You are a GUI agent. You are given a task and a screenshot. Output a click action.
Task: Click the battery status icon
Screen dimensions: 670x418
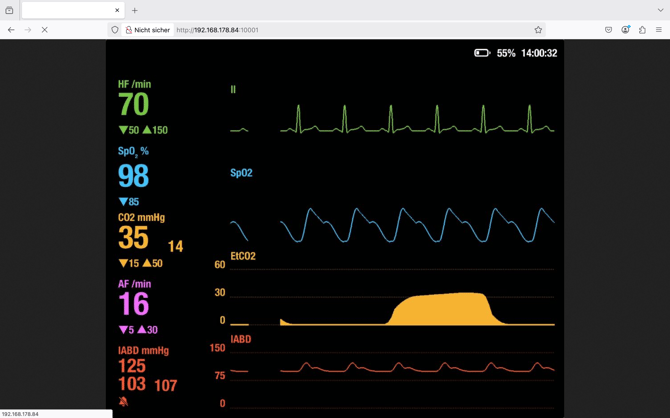482,53
